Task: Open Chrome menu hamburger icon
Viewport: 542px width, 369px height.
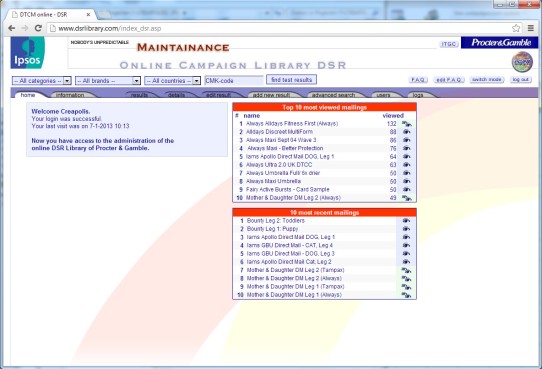Action: [x=531, y=28]
